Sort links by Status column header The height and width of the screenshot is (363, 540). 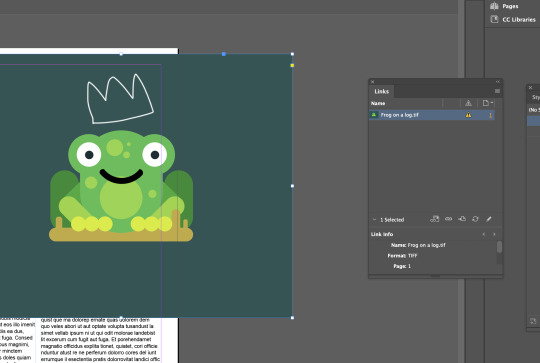468,103
